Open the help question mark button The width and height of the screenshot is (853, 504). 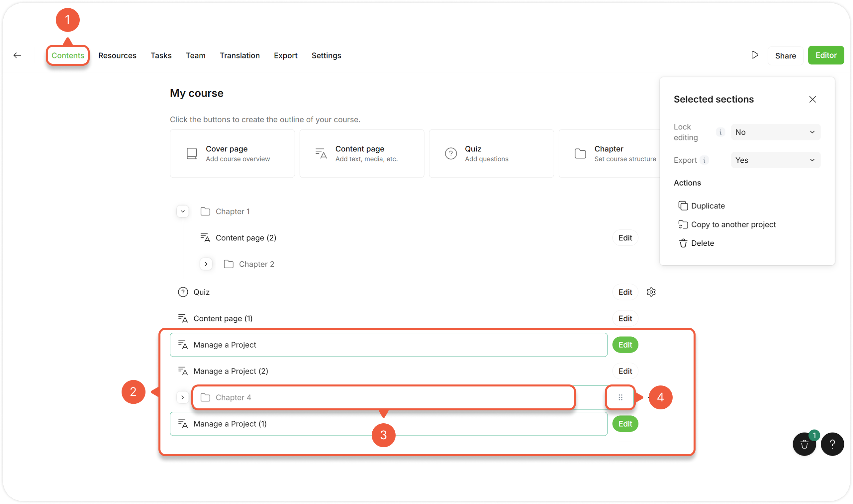(x=832, y=444)
